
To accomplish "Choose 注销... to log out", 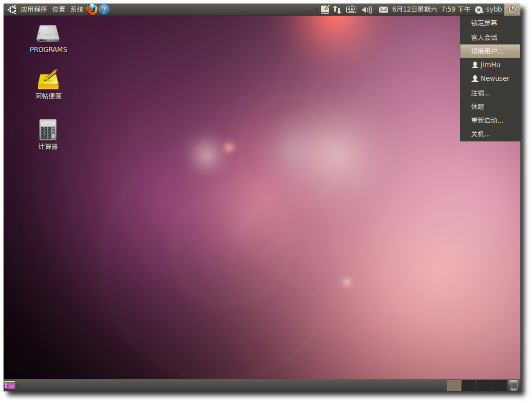I will (490, 93).
